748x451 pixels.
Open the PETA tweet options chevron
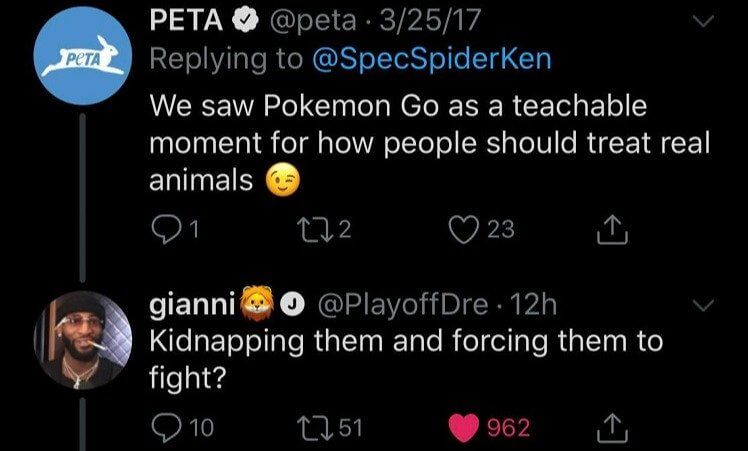706,22
